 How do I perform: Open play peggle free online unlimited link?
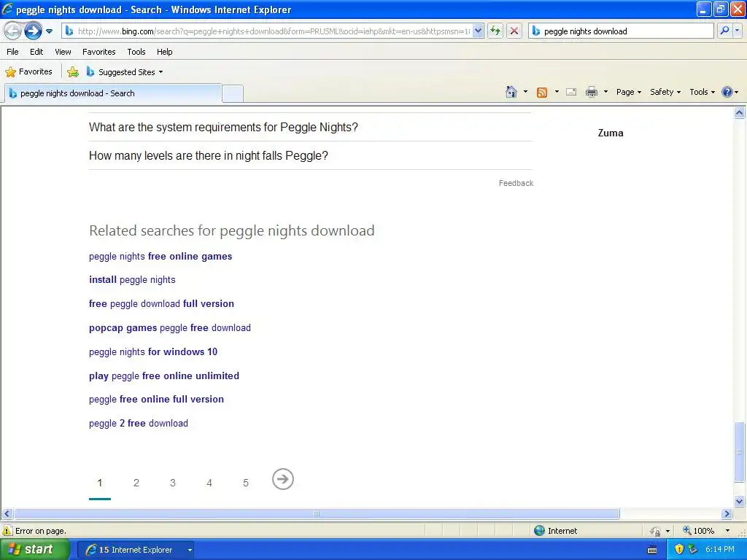164,376
